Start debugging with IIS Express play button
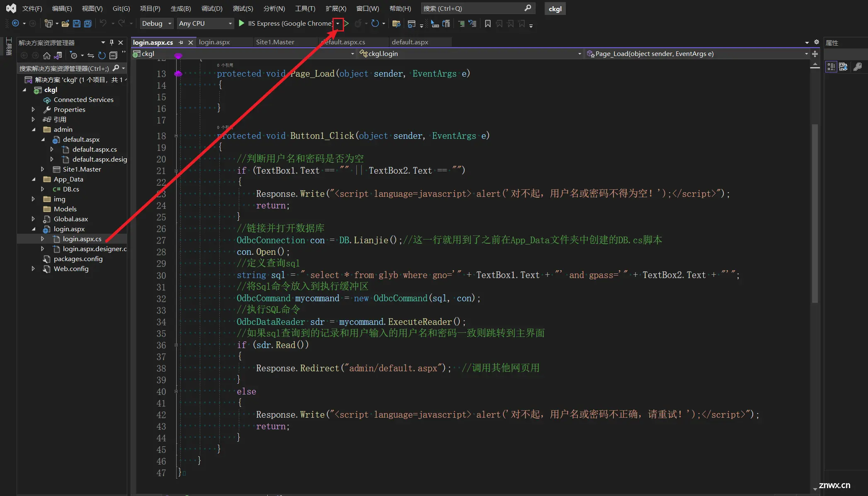 pyautogui.click(x=242, y=24)
